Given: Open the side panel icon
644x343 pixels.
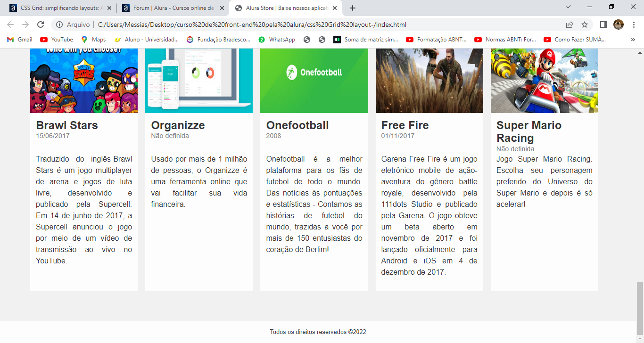Looking at the screenshot, I should click(603, 24).
